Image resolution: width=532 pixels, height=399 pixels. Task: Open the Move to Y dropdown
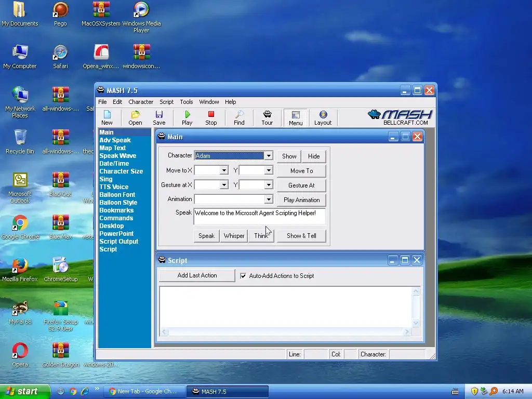269,170
